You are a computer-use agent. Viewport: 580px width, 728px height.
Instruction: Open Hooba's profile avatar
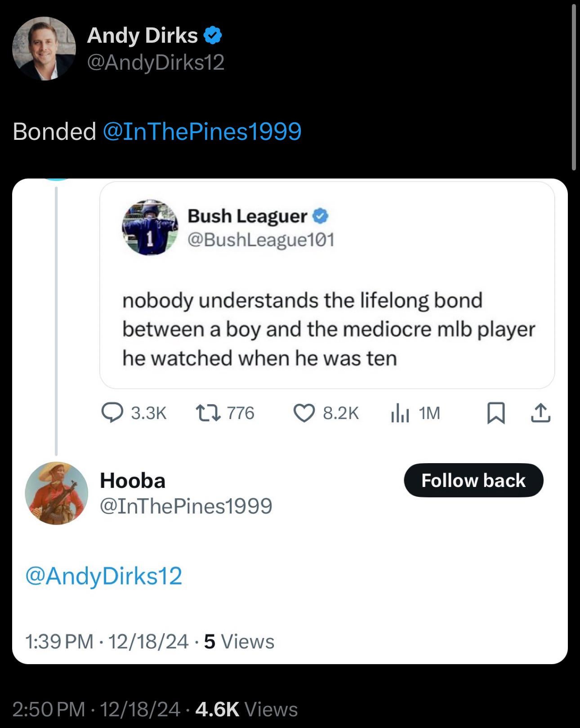[56, 493]
